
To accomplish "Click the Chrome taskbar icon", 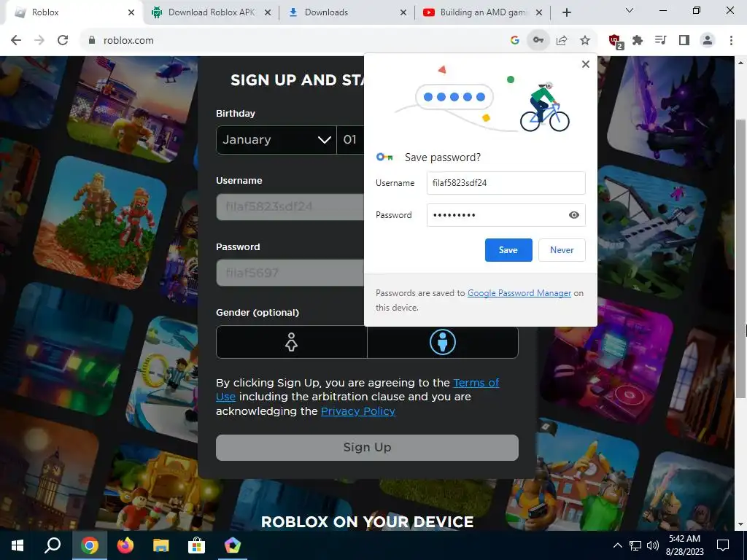I will point(89,545).
